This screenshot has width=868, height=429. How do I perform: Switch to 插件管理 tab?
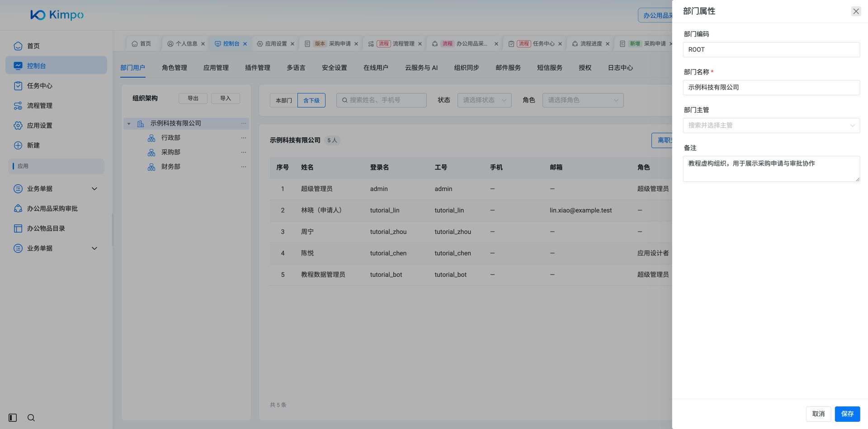258,68
